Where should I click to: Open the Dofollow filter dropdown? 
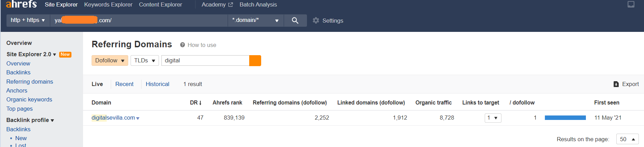(110, 61)
